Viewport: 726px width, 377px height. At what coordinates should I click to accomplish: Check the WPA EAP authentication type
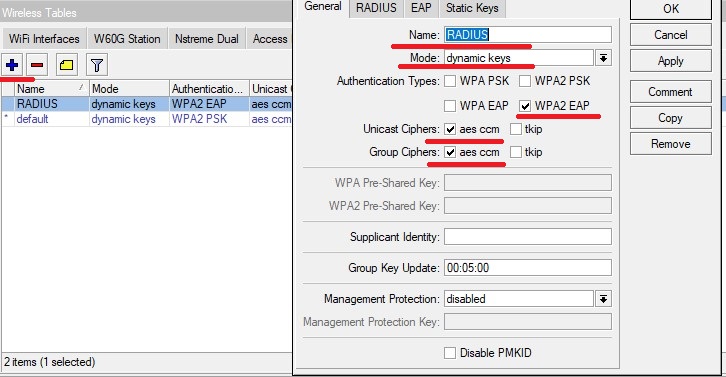pyautogui.click(x=450, y=106)
